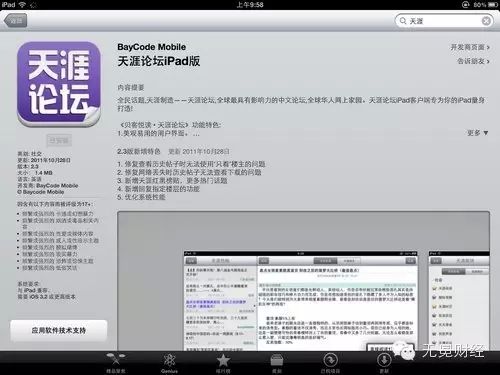Image resolution: width=500 pixels, height=375 pixels.
Task: Click the 17+ rating notice line
Action: 55,204
